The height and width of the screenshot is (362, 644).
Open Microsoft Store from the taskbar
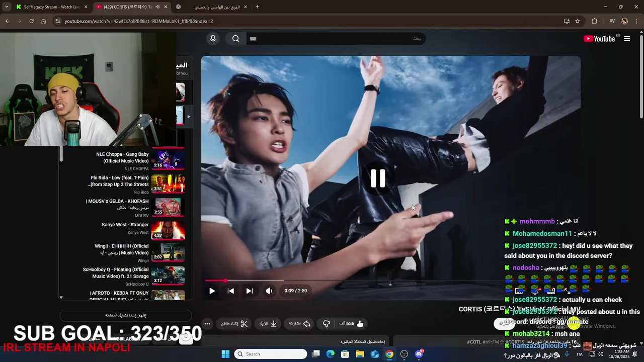[345, 354]
